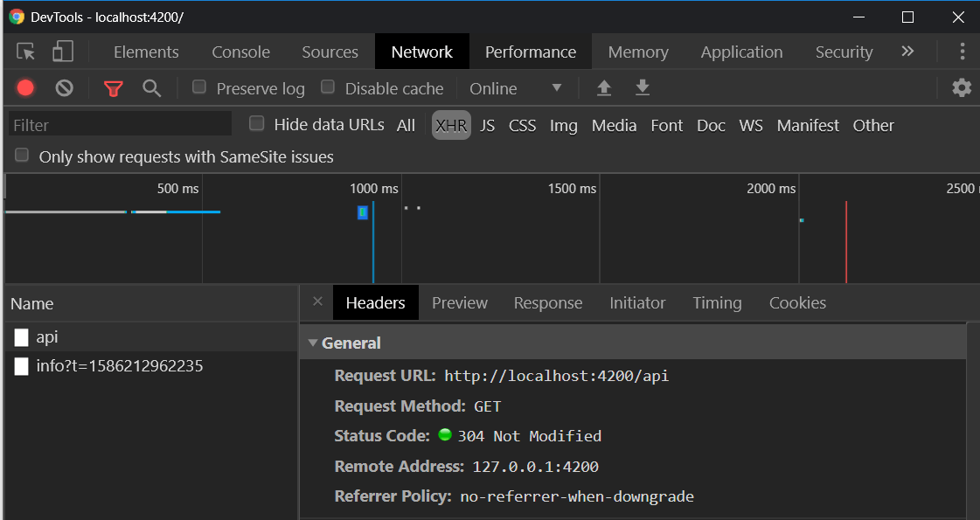Open network search with magnifier icon

(152, 88)
